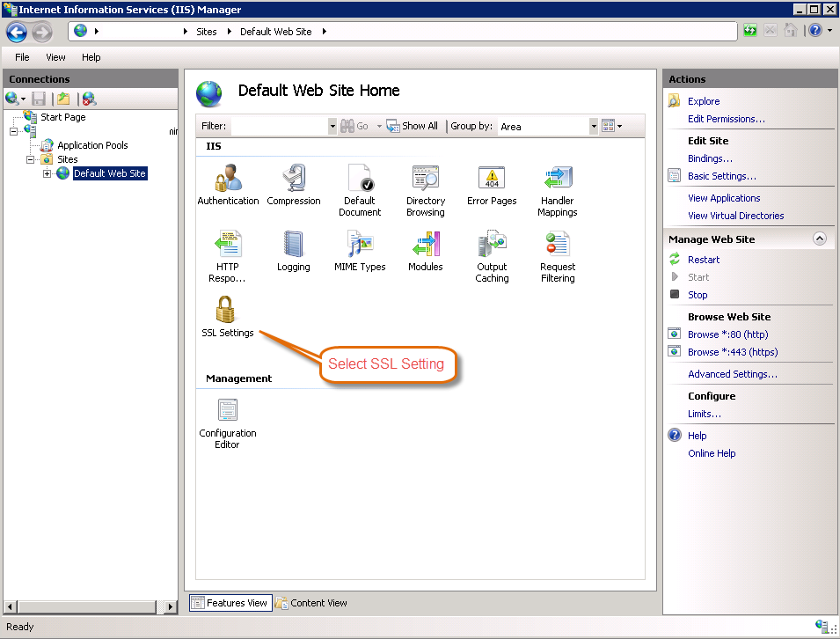Open Basic Settings link
This screenshot has width=840, height=639.
point(722,176)
